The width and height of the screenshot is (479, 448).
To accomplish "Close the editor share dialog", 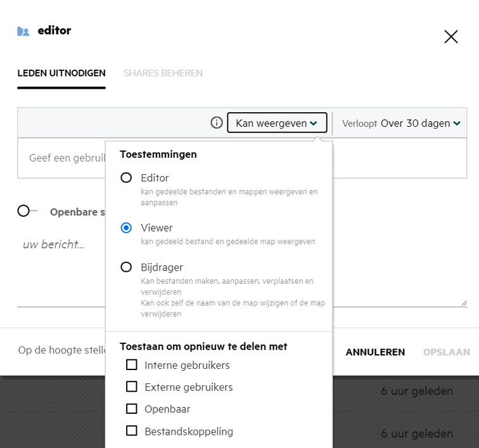I will click(x=450, y=37).
